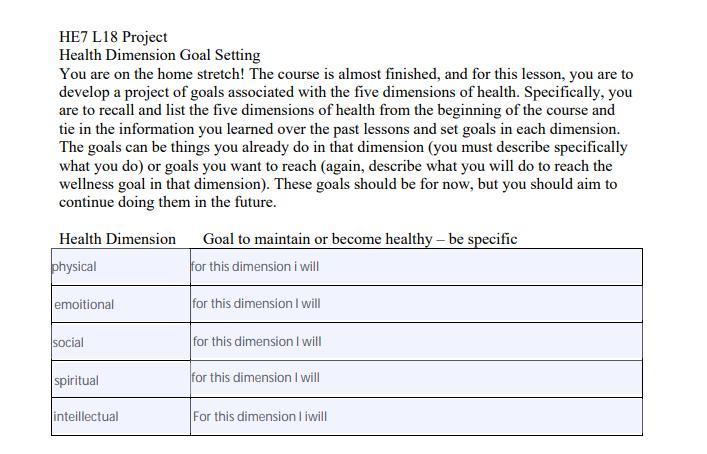Click the 'Health Dimension Goal Setting' heading
This screenshot has width=707, height=454.
pyautogui.click(x=159, y=55)
